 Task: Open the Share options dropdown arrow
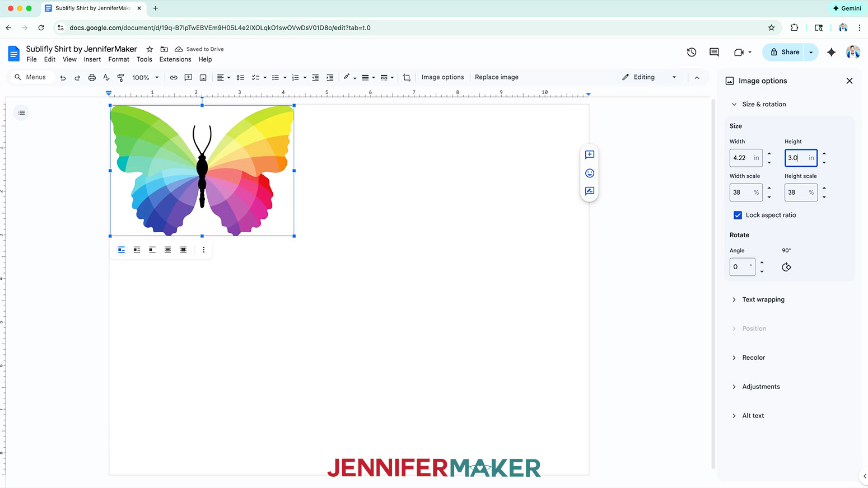(x=811, y=52)
